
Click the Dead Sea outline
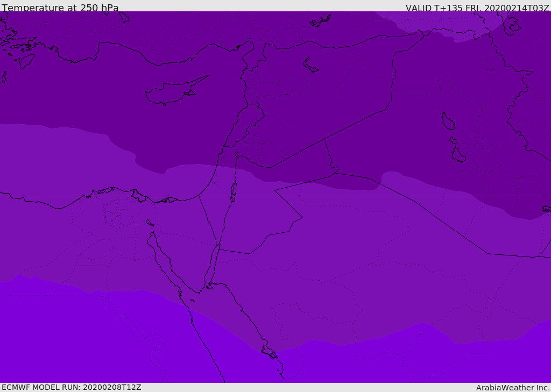[234, 190]
